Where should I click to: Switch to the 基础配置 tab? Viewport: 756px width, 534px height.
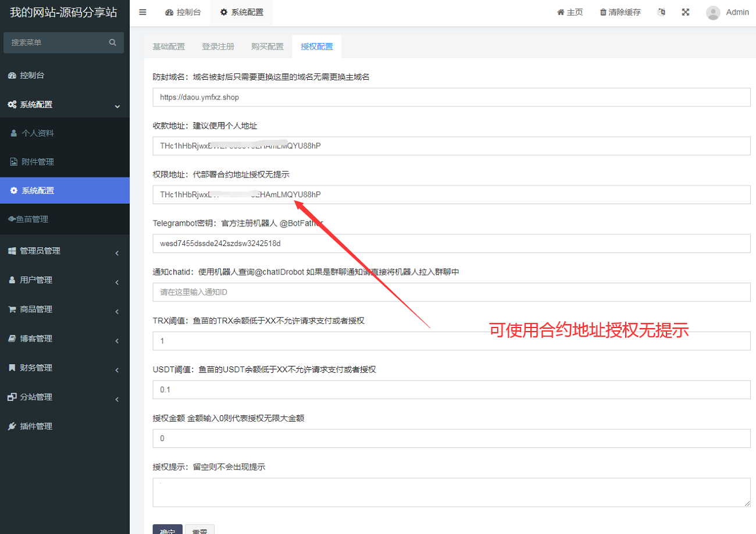pos(169,47)
